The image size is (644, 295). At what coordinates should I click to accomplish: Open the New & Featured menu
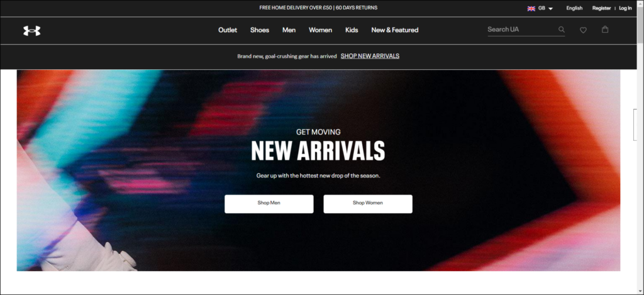395,30
